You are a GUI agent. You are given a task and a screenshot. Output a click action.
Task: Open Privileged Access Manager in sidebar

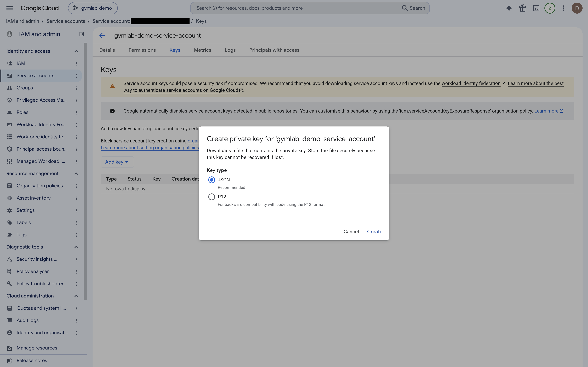(42, 100)
